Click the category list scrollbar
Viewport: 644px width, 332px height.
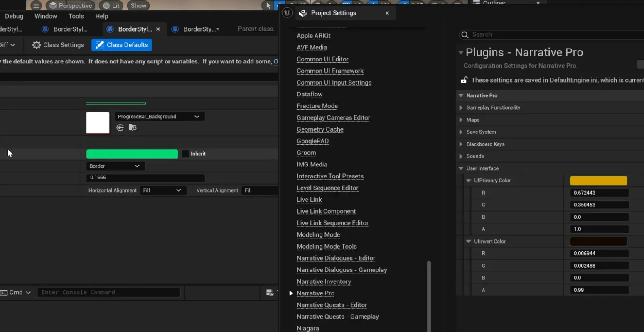[429, 296]
